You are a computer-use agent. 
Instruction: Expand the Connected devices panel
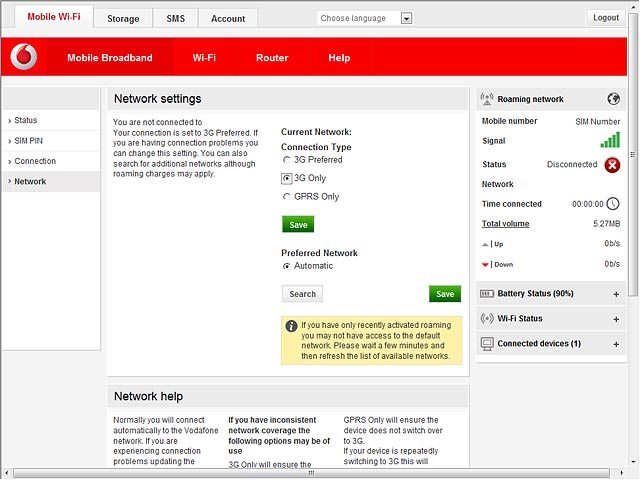pyautogui.click(x=616, y=344)
